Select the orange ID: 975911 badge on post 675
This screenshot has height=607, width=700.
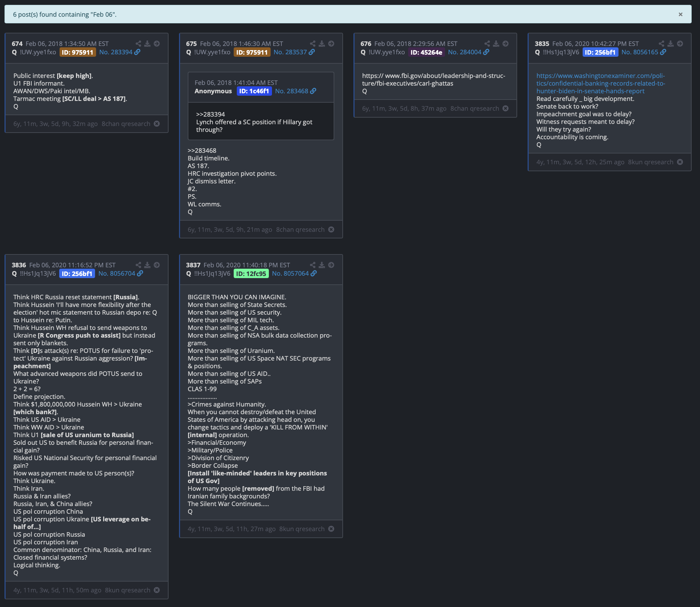[x=252, y=52]
